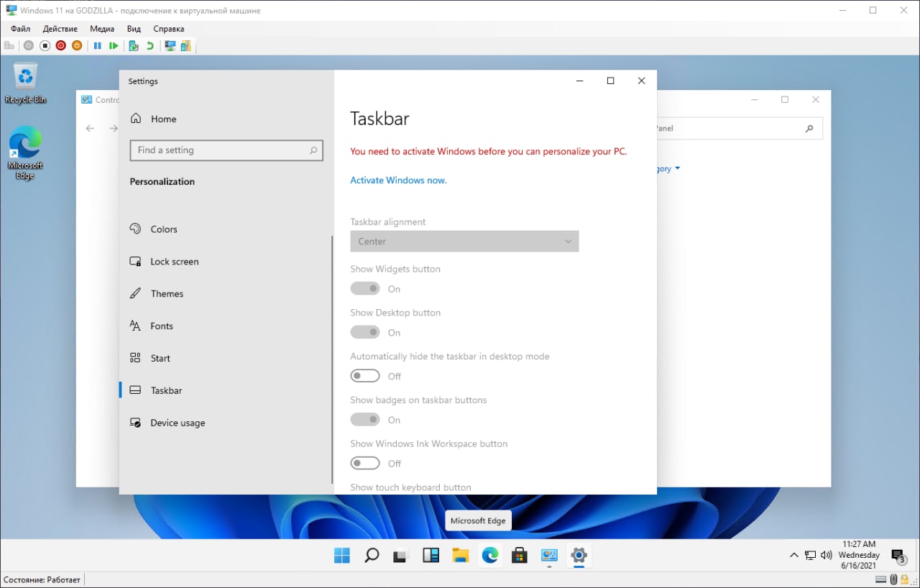Click the Control Panel forward arrow
Screen dimensions: 920x588
click(113, 129)
